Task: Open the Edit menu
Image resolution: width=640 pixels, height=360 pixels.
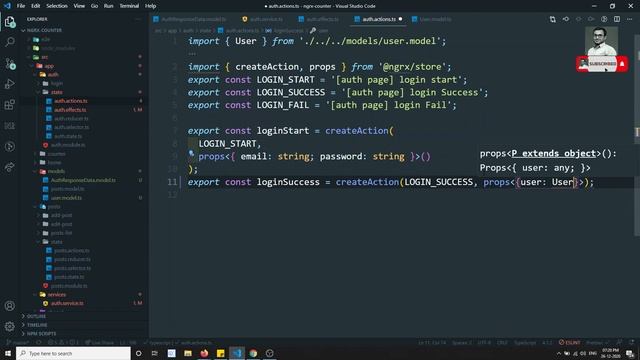Action: [x=36, y=6]
